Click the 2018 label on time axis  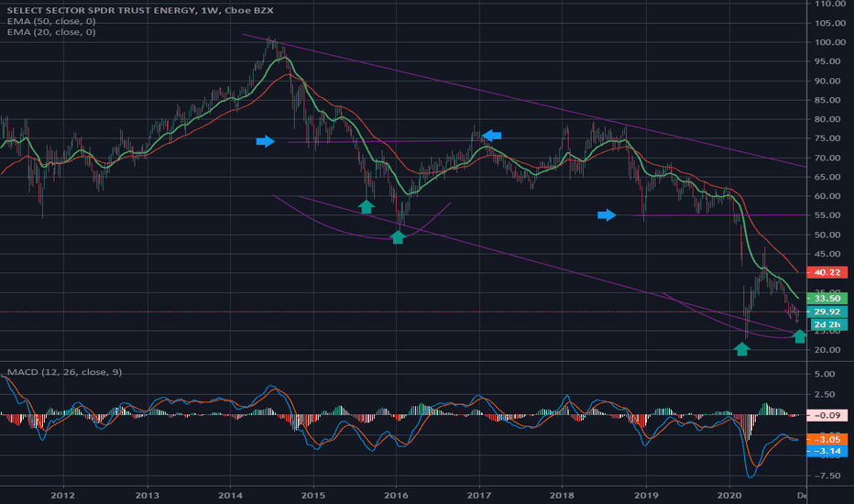pos(562,495)
